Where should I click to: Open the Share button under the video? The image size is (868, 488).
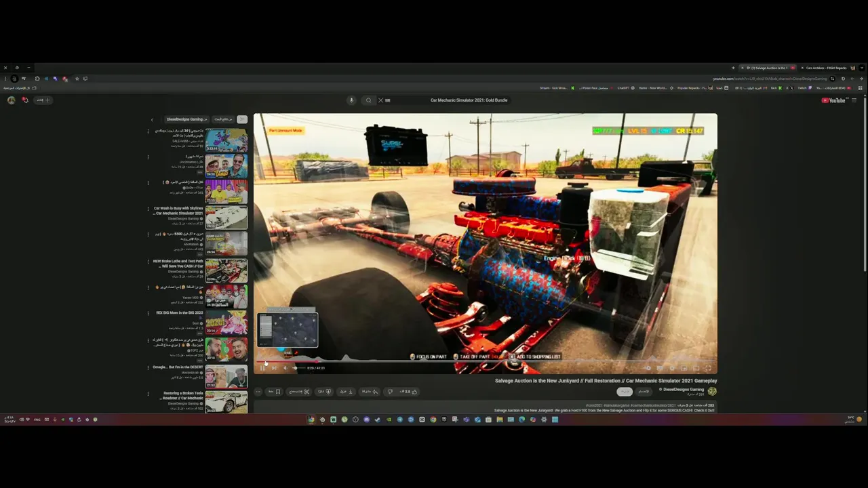pyautogui.click(x=370, y=391)
